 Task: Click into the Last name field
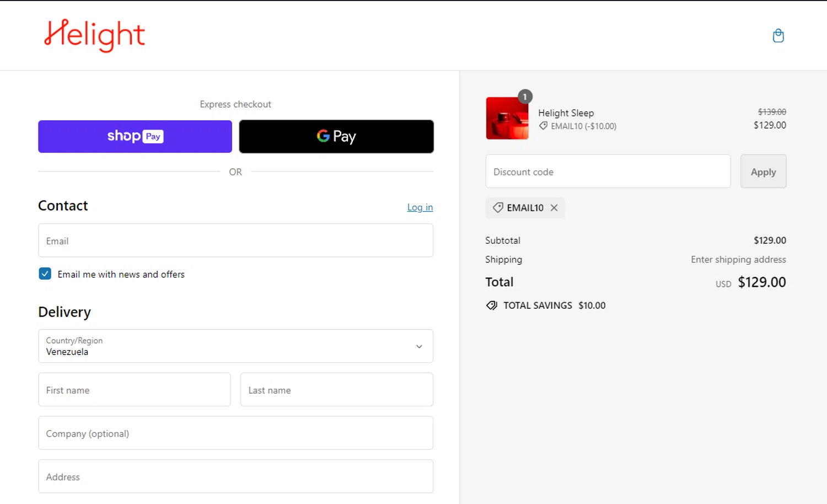pos(337,390)
